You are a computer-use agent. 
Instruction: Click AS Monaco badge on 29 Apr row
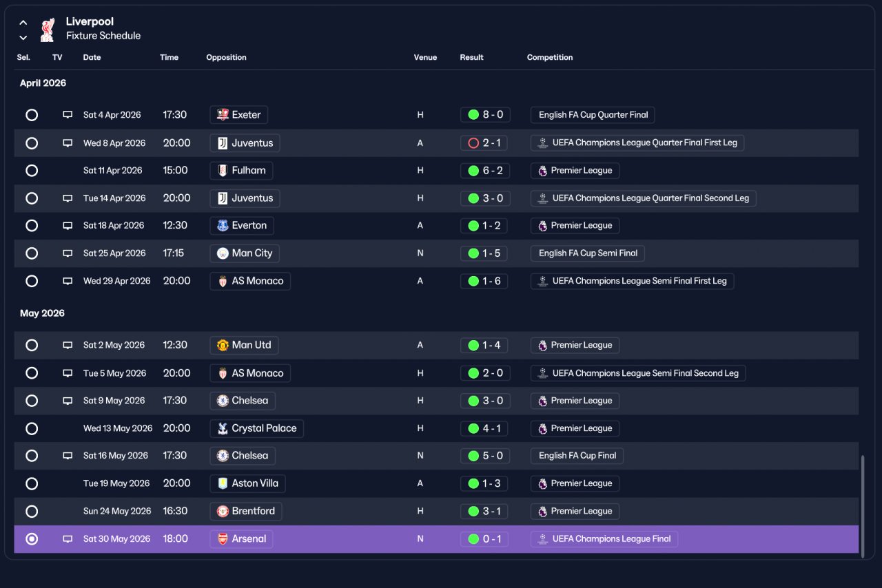tap(223, 281)
